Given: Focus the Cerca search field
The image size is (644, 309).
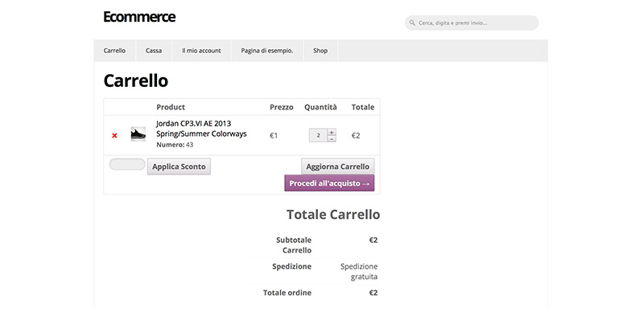Looking at the screenshot, I should 472,23.
